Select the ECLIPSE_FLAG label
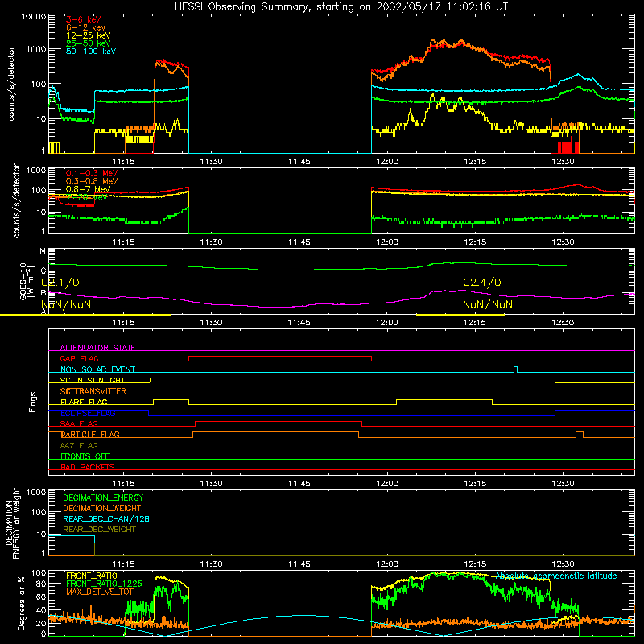The height and width of the screenshot is (644, 644). point(88,413)
